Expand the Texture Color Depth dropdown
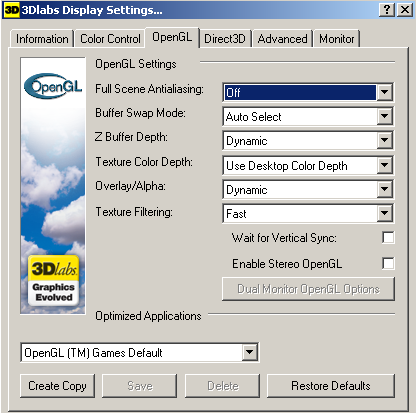Viewport: 416px width, 413px height. point(385,165)
